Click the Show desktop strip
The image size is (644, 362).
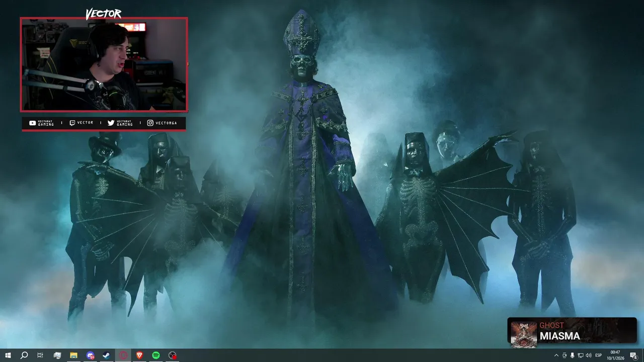pos(642,355)
